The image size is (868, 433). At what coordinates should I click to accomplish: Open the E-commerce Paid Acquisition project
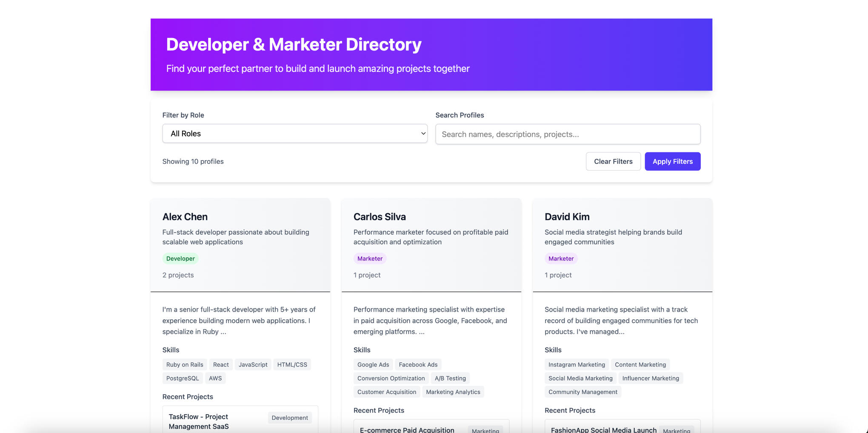(407, 430)
